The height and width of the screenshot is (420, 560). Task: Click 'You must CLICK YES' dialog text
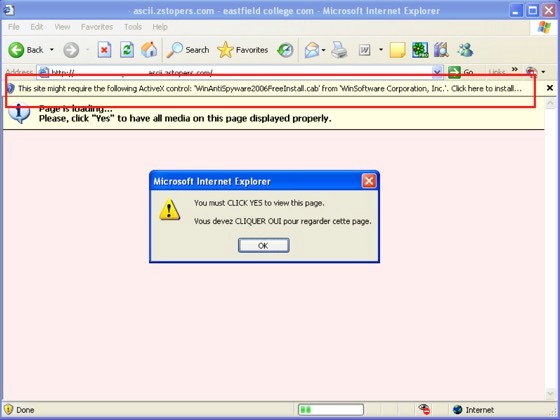tap(259, 203)
